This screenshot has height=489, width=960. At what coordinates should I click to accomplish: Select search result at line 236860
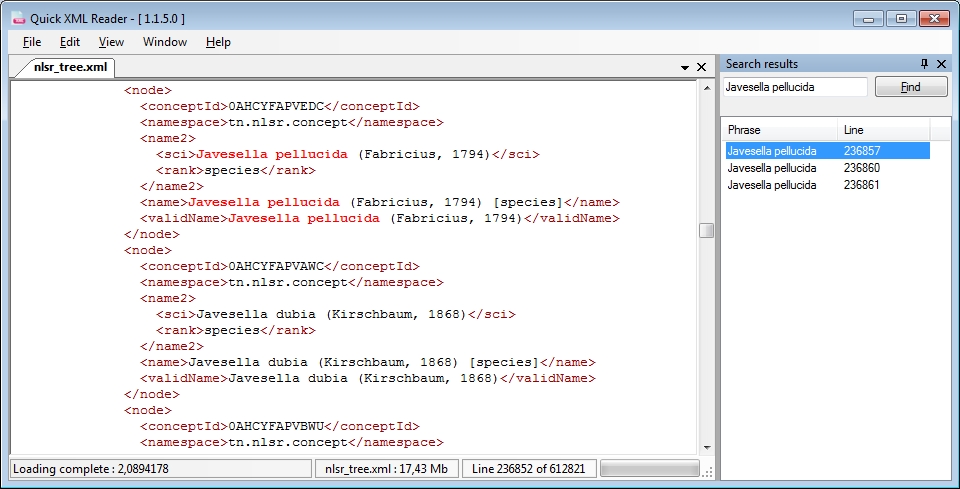(x=827, y=168)
